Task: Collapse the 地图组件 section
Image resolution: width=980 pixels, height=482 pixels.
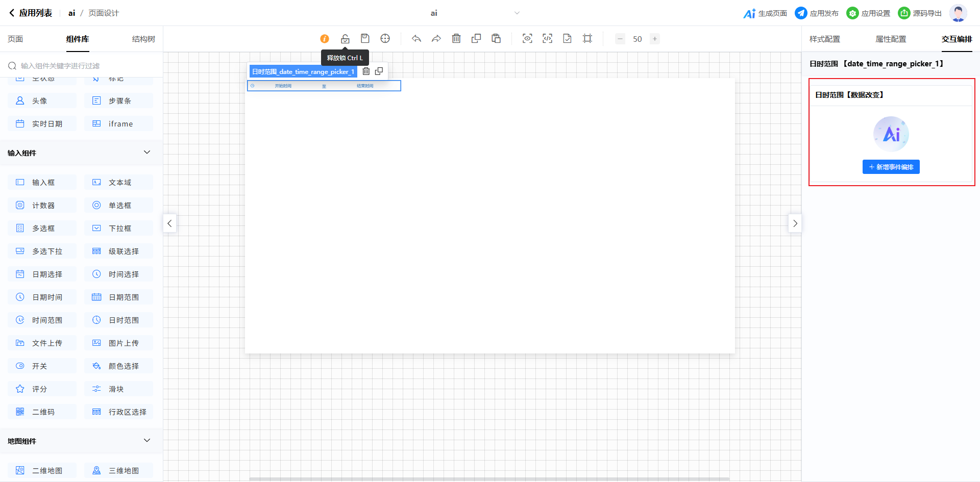Action: pos(147,441)
